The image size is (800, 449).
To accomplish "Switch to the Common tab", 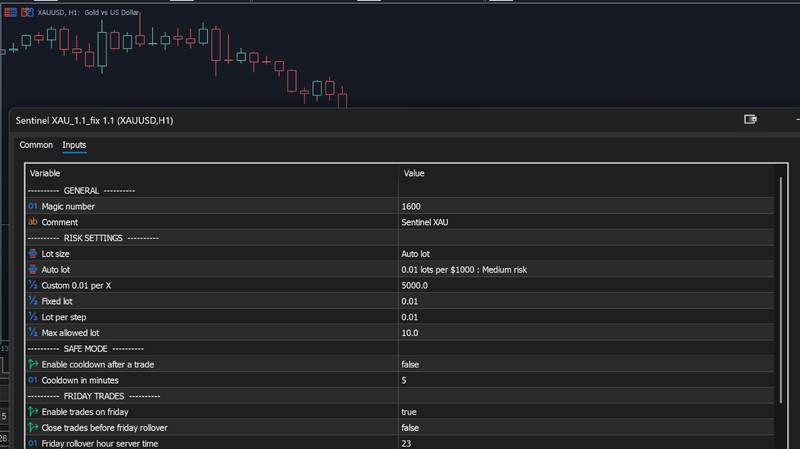I will (x=36, y=145).
